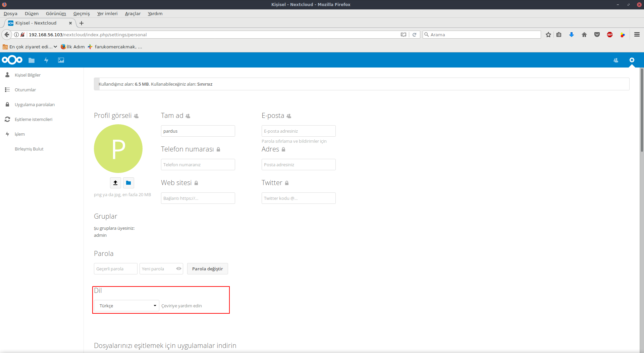Click the E-posta adresiniz input field
Image resolution: width=644 pixels, height=353 pixels.
click(x=299, y=131)
